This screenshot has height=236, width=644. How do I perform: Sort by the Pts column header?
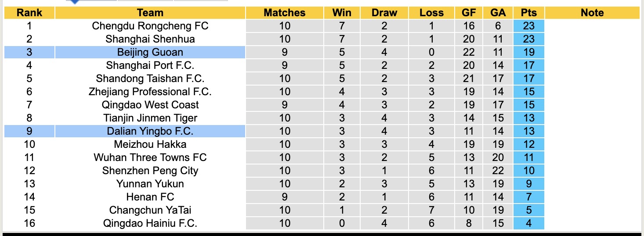tap(528, 13)
